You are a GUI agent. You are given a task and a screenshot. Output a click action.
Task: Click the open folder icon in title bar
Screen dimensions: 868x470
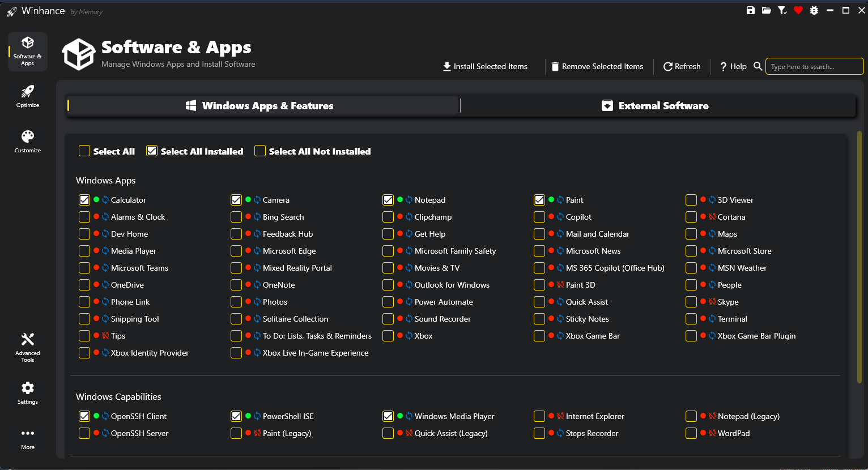767,10
